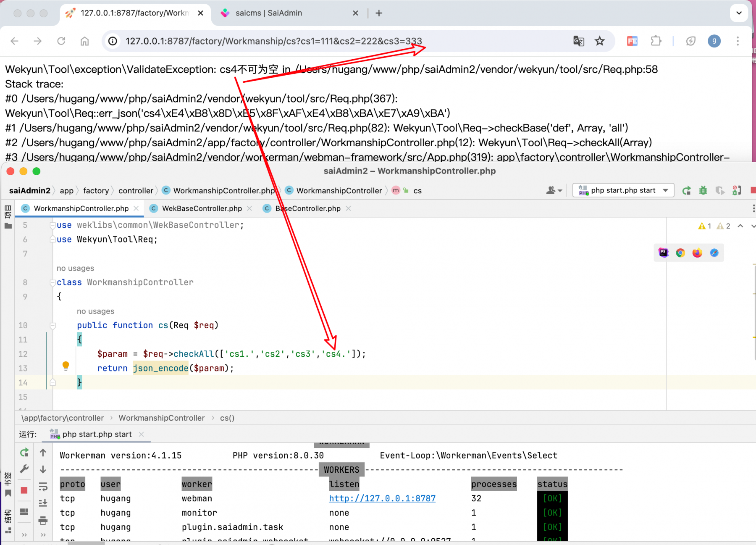Click the 'cs' method breadcrumb at top
Viewport: 756px width, 545px height.
click(x=417, y=190)
